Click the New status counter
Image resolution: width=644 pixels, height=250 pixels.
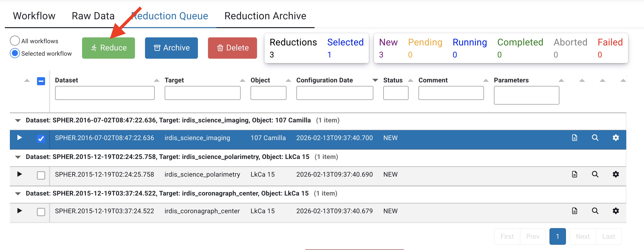[388, 48]
